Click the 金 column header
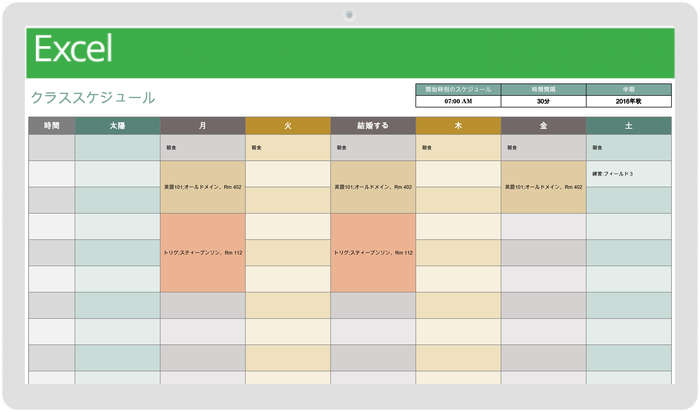Image resolution: width=700 pixels, height=412 pixels. [x=543, y=126]
